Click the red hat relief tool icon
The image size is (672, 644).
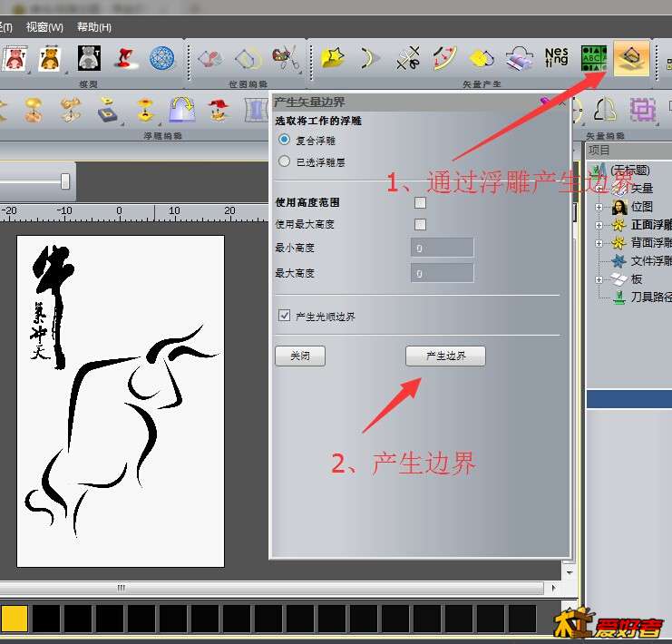219,110
